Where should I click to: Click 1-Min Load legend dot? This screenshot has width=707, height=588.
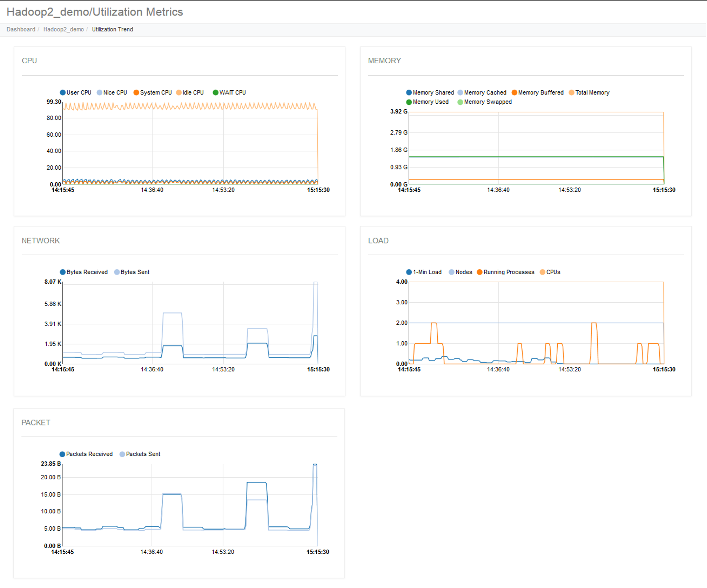[409, 272]
